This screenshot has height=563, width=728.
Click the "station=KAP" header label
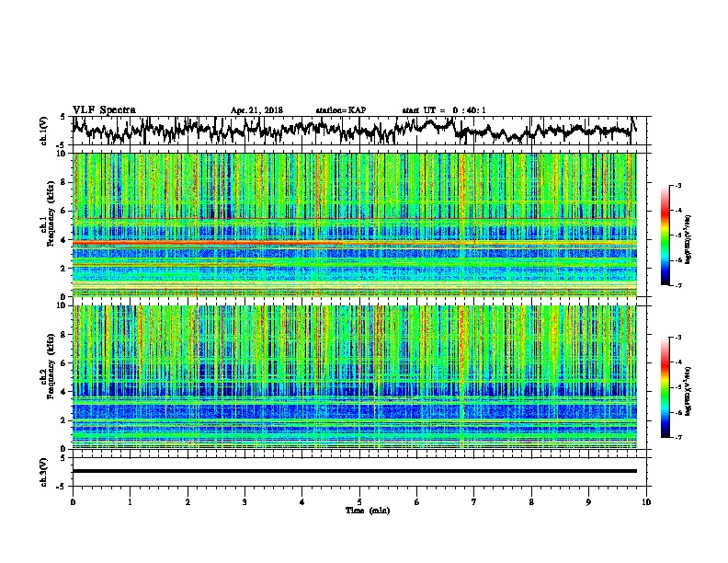(x=341, y=110)
